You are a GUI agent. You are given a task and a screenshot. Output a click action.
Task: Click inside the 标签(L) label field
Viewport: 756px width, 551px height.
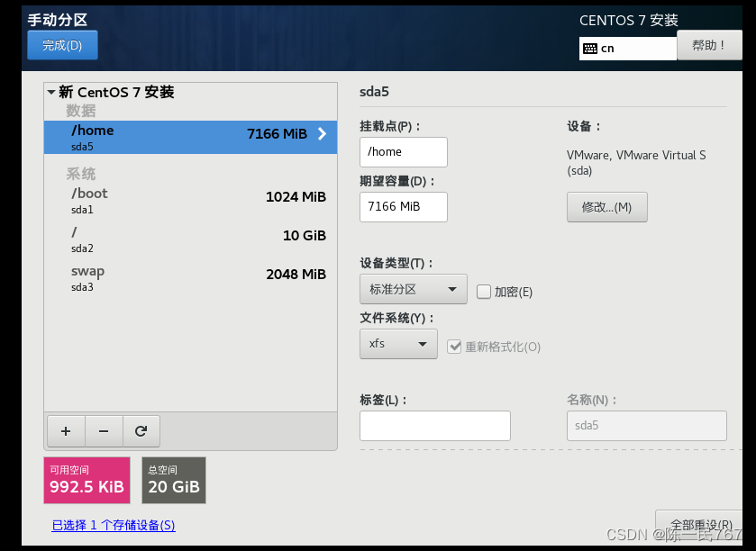point(434,425)
